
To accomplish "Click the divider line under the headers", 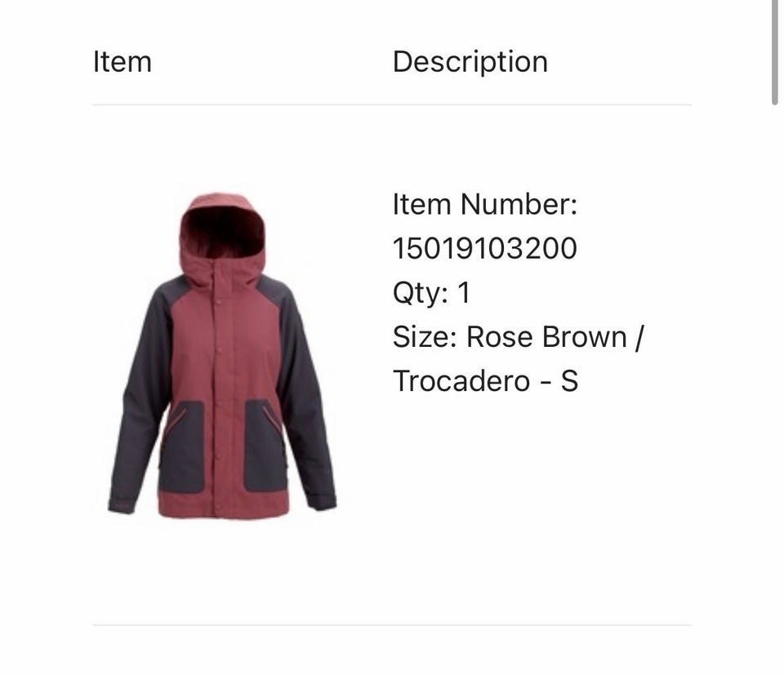I will pyautogui.click(x=391, y=105).
